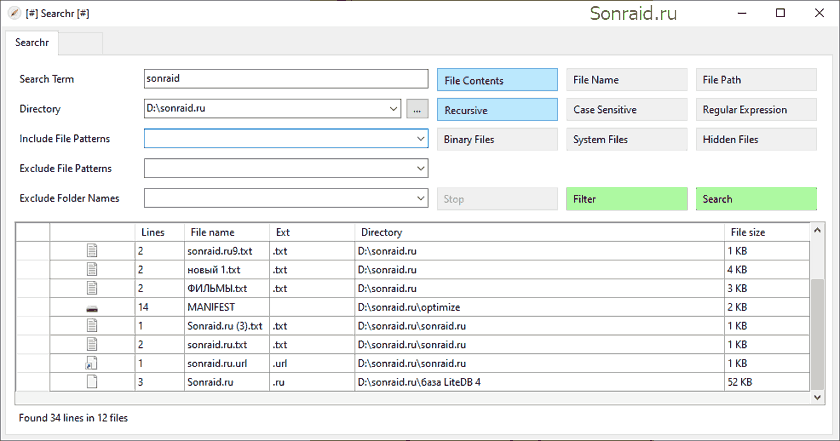Image resolution: width=840 pixels, height=441 pixels.
Task: Disable the Recursive search option
Action: coord(497,110)
